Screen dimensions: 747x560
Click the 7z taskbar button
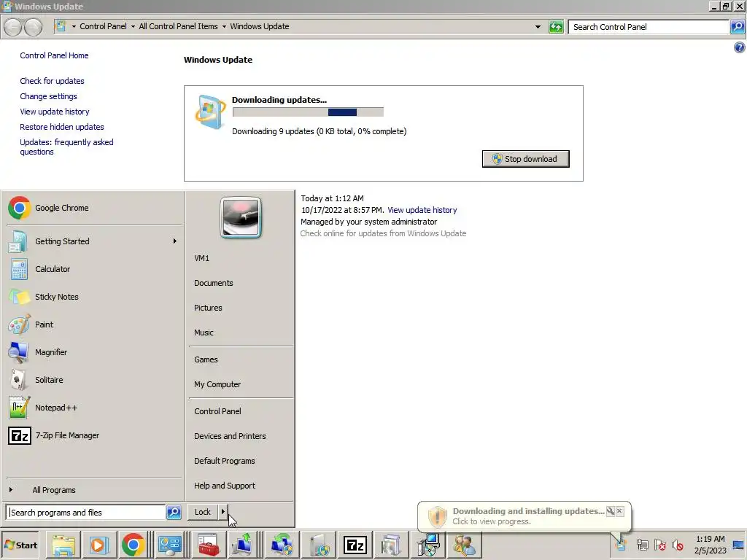(x=355, y=545)
